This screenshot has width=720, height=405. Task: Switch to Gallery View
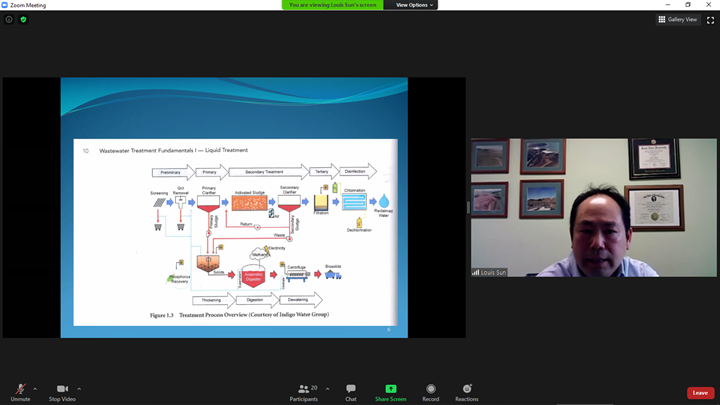(x=678, y=19)
